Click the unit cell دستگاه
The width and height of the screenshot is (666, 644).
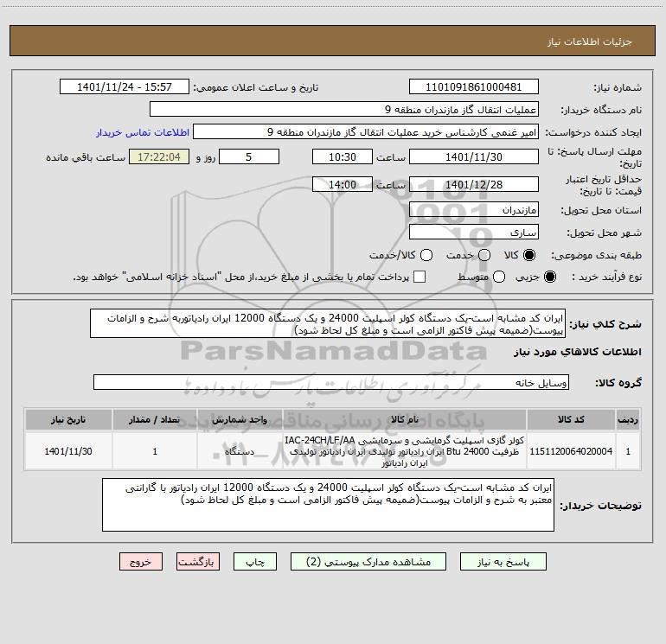(x=240, y=451)
